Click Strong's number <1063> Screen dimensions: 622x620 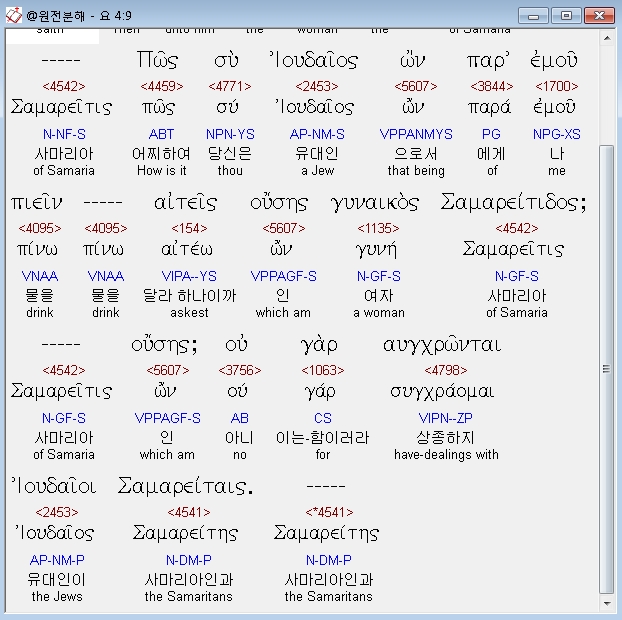point(323,370)
